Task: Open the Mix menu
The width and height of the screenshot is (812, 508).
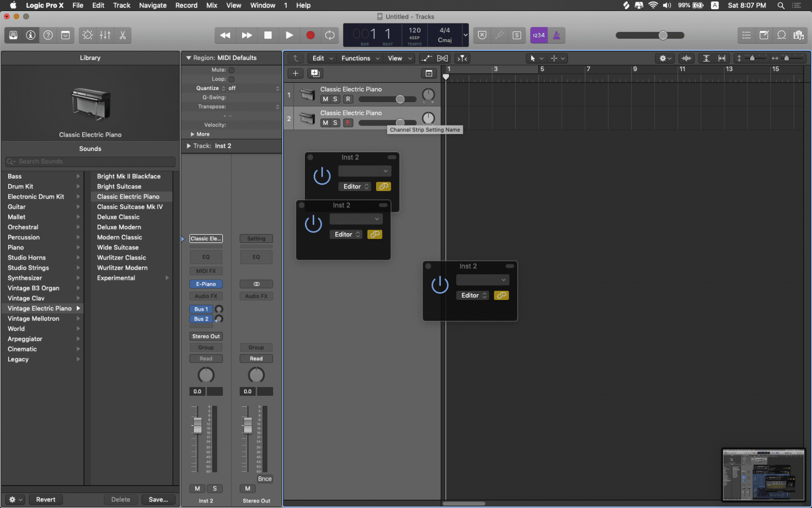Action: (x=212, y=5)
